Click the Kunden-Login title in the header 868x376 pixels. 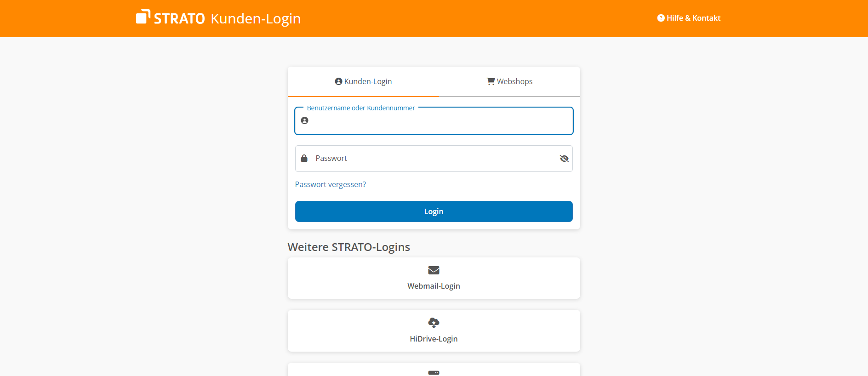256,18
